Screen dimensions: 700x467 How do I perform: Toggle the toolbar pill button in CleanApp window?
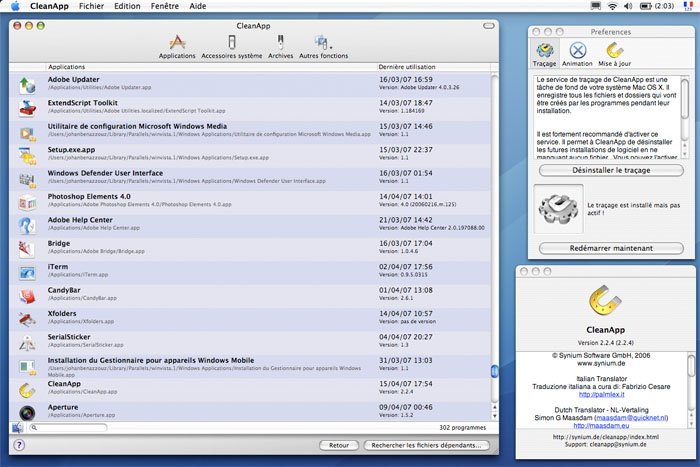tap(489, 25)
